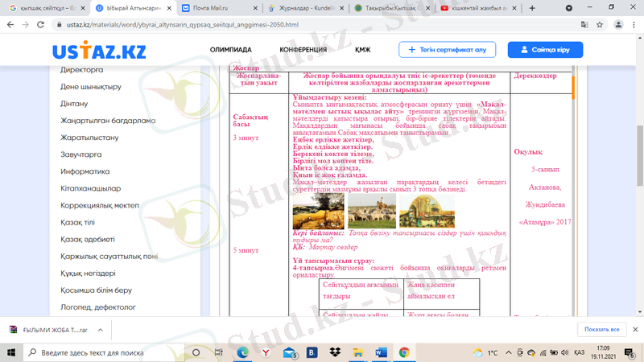Click the Тегін сертификат алу button
644x362 pixels.
[x=448, y=50]
